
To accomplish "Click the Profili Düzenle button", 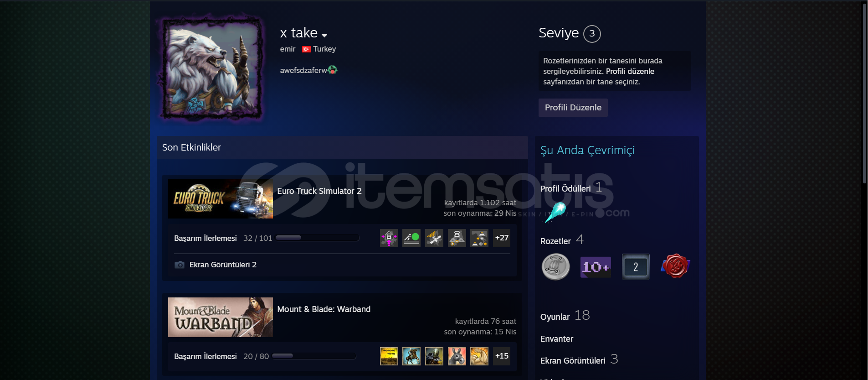I will tap(573, 108).
